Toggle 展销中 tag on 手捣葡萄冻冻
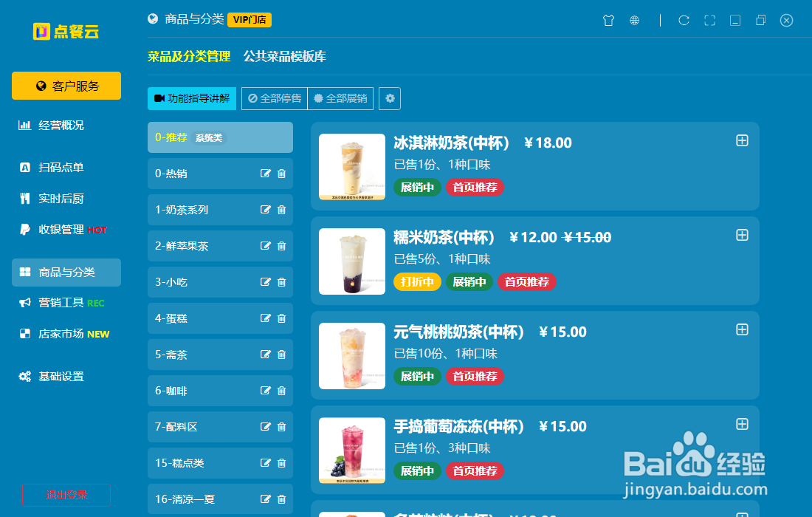The height and width of the screenshot is (517, 812). pos(417,471)
